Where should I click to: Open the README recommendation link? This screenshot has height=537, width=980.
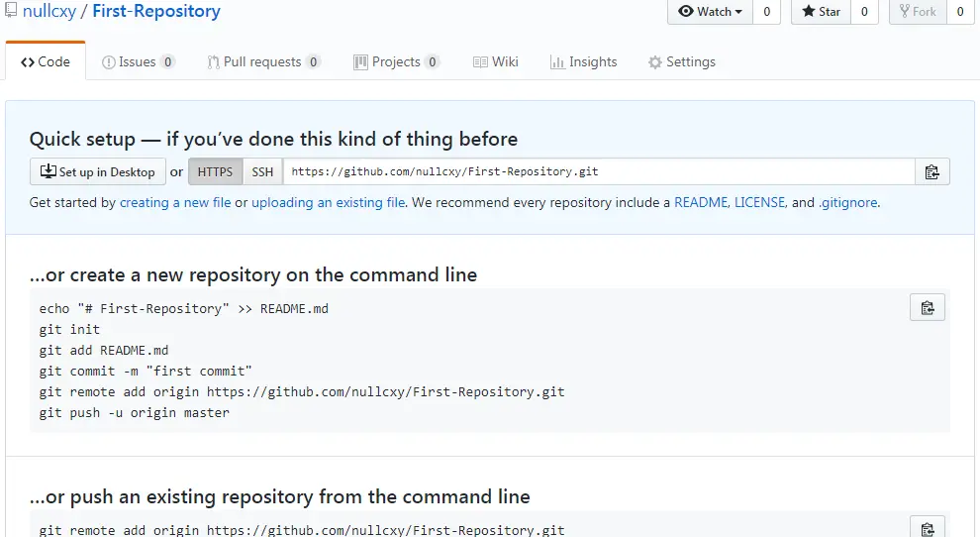pos(701,203)
